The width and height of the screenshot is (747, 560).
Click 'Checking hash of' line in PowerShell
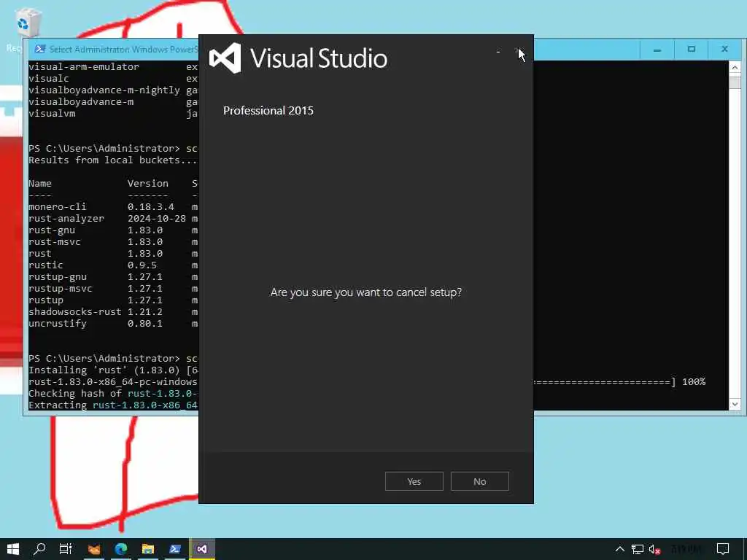(113, 393)
